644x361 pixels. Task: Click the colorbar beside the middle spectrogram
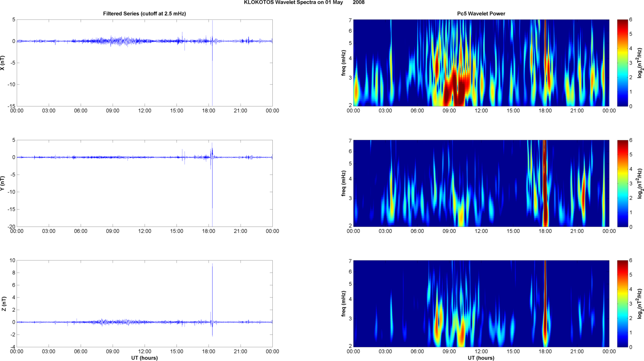tap(622, 183)
